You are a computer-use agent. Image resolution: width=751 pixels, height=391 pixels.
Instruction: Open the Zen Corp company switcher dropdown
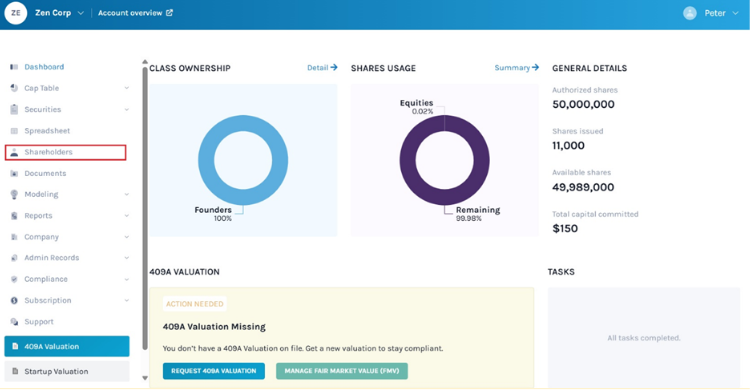[x=80, y=13]
